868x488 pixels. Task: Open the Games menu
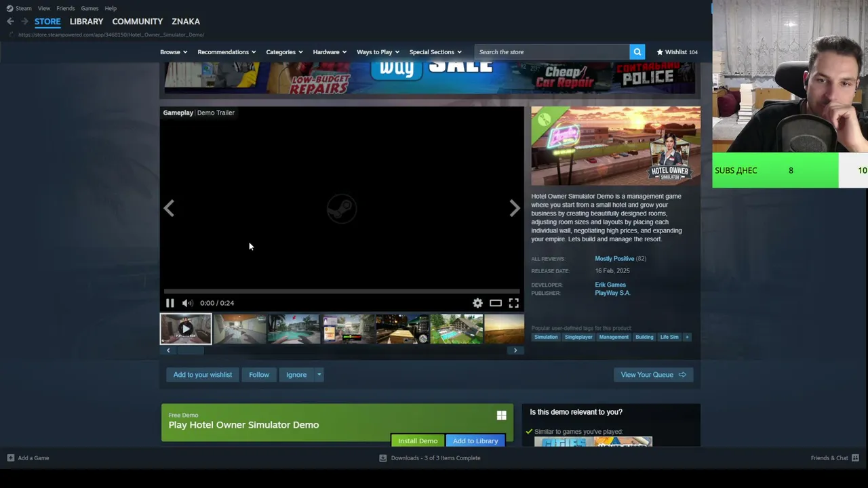(x=90, y=8)
